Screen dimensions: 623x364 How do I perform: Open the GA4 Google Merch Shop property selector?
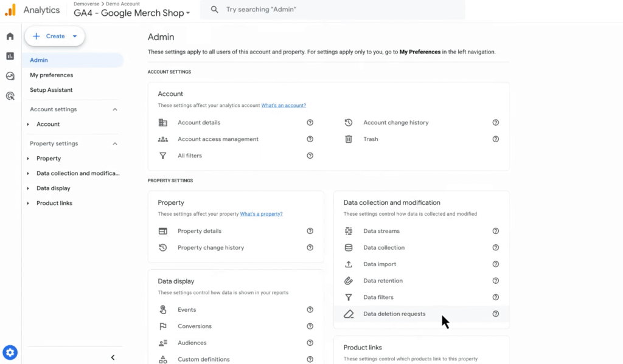[x=131, y=13]
